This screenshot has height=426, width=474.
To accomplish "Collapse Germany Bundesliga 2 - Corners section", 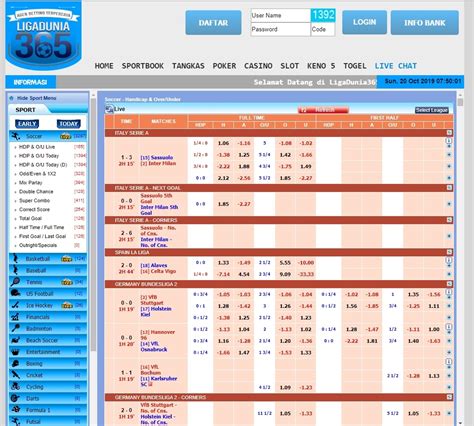I will [x=449, y=397].
